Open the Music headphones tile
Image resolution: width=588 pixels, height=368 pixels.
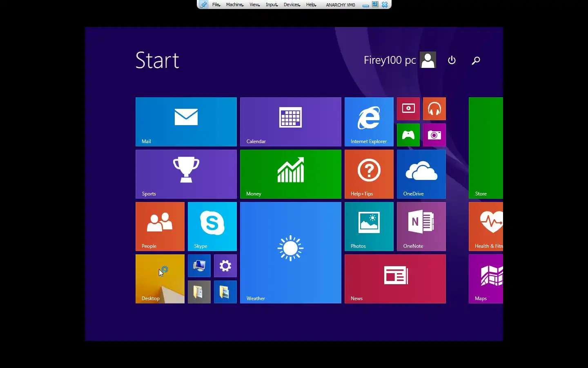point(434,109)
